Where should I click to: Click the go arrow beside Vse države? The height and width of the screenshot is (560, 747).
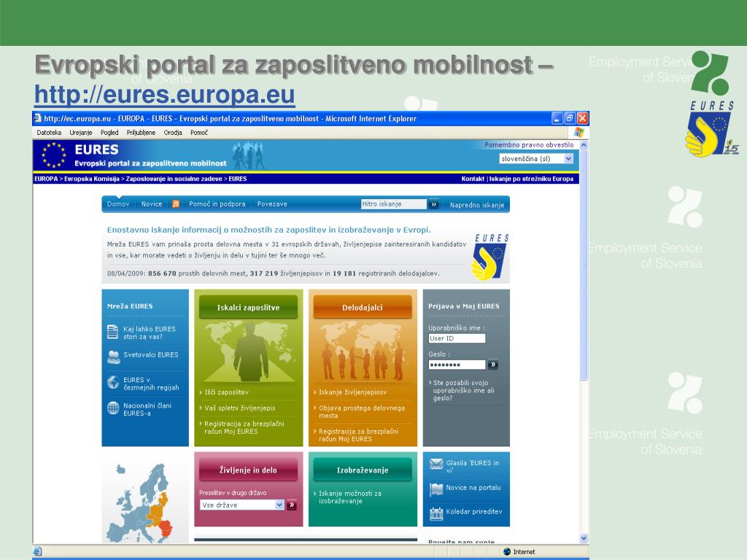pos(292,505)
